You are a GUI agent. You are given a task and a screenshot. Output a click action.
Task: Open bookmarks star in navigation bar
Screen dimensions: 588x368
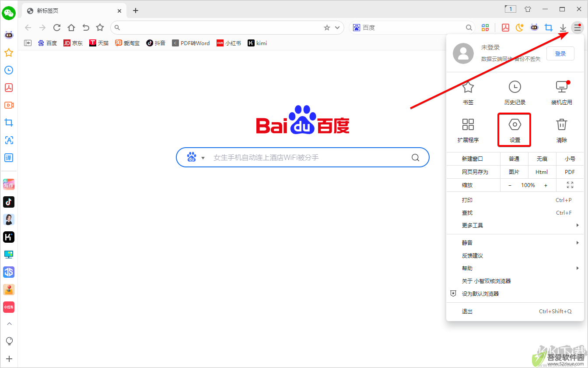100,28
